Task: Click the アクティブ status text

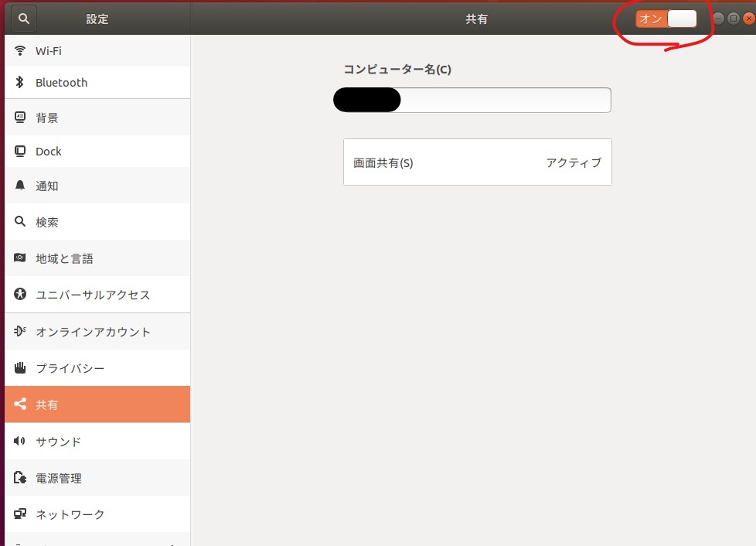Action: click(574, 162)
